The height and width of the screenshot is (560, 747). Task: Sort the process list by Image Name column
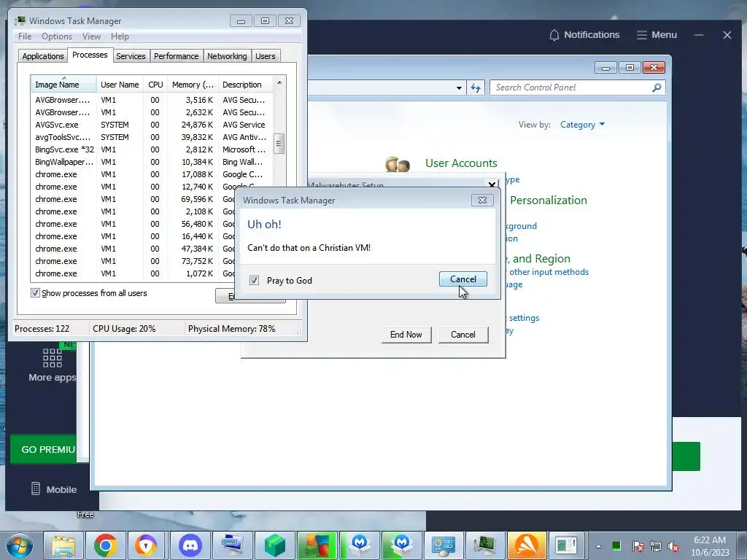click(x=64, y=85)
